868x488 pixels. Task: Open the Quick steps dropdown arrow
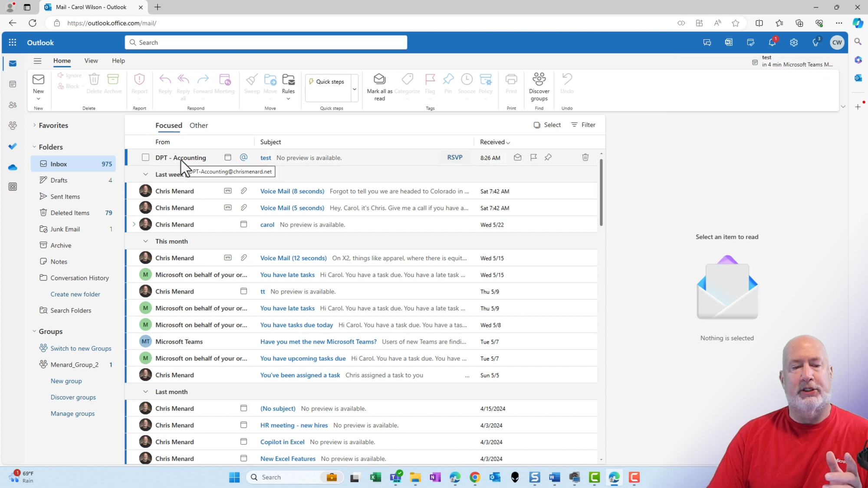[x=354, y=89]
